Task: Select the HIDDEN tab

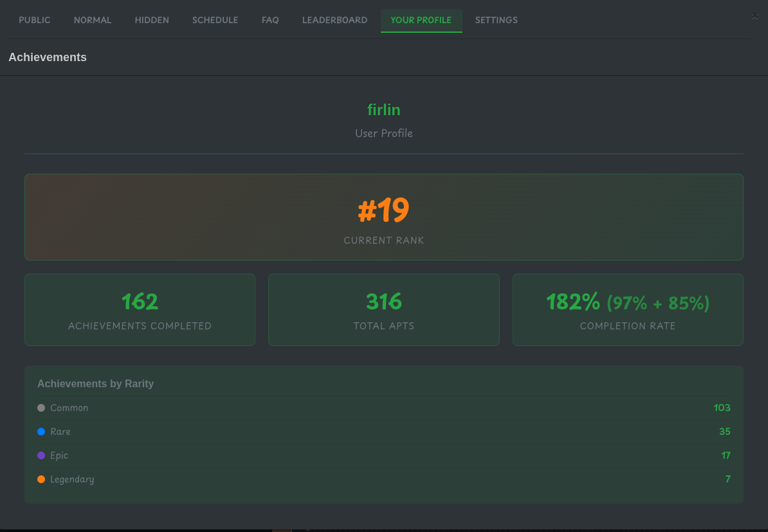Action: pyautogui.click(x=151, y=20)
